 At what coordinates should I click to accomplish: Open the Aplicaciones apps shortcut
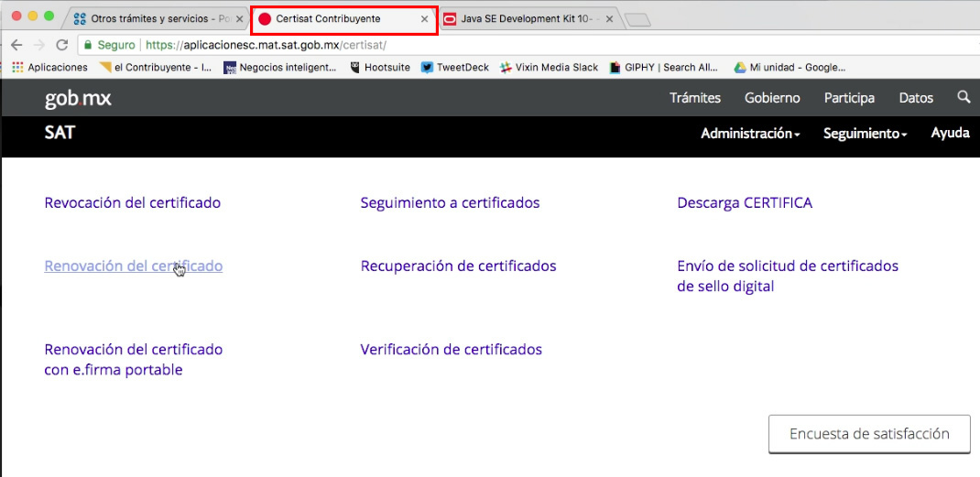coord(49,67)
